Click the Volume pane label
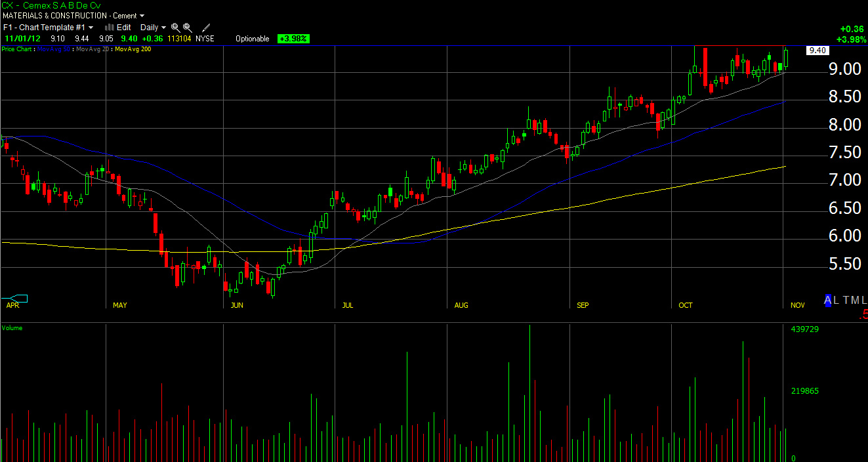The height and width of the screenshot is (462, 868). pos(12,327)
